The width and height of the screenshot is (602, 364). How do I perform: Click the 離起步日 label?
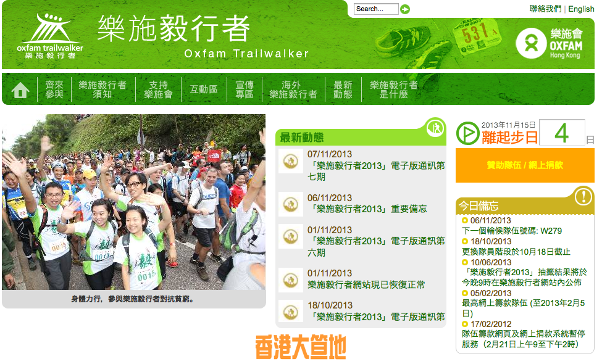pos(510,138)
